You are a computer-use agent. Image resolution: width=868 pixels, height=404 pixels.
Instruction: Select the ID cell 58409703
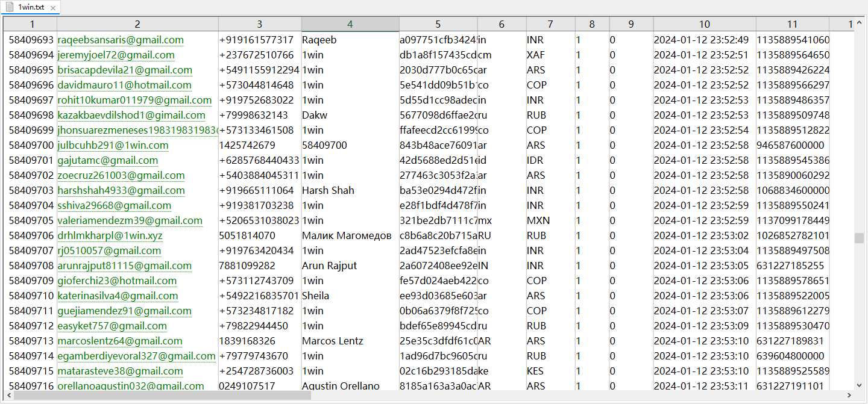[x=31, y=190]
